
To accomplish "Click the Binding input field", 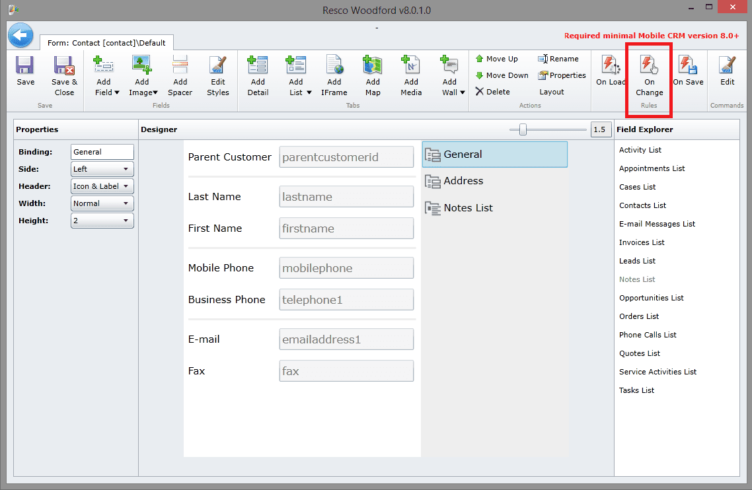I will [x=102, y=152].
